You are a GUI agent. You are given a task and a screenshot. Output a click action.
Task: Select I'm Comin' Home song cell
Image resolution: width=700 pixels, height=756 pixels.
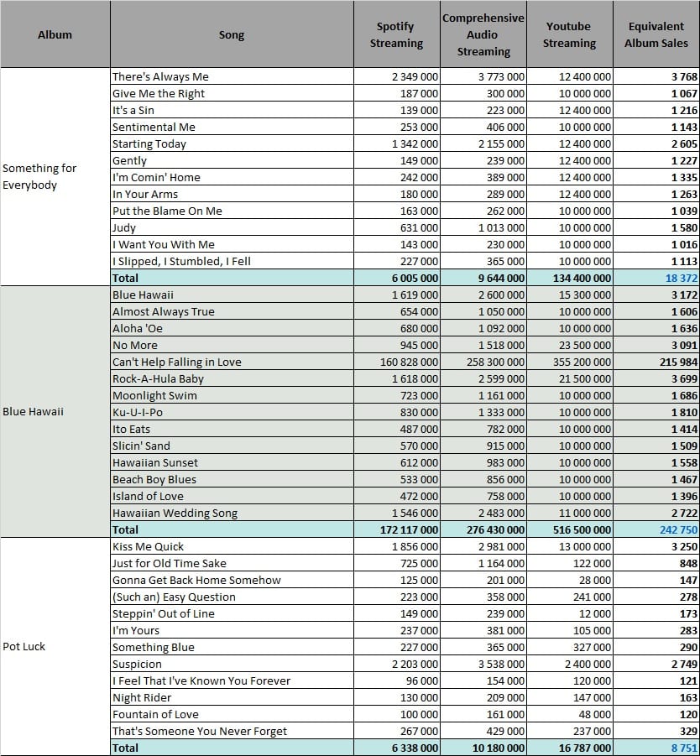pyautogui.click(x=232, y=177)
